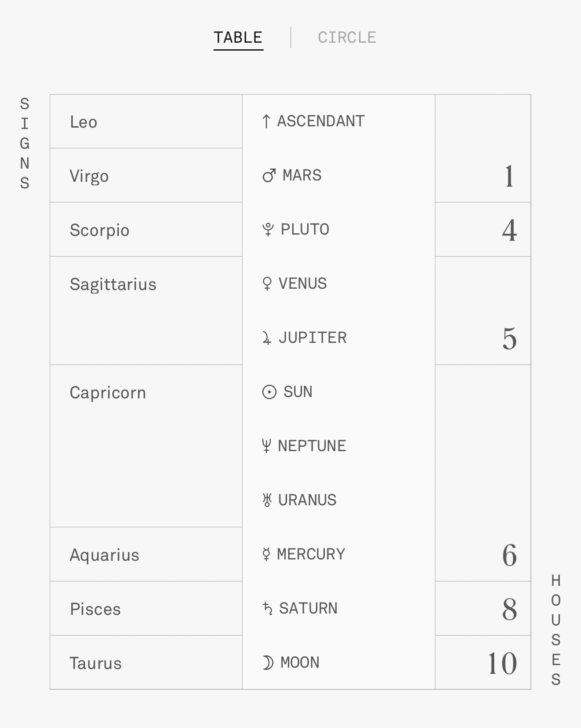Select the Capricorn sign cell
Viewport: 581px width, 728px height.
point(146,445)
